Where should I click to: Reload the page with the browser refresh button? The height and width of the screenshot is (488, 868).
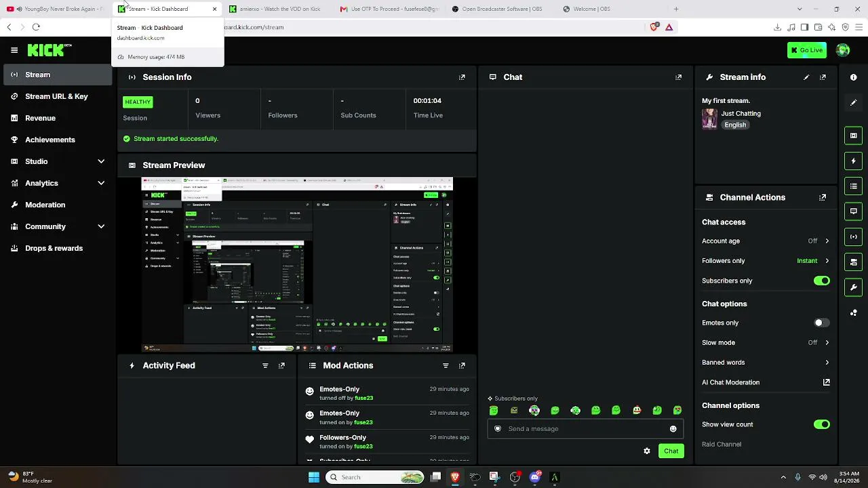(x=36, y=27)
